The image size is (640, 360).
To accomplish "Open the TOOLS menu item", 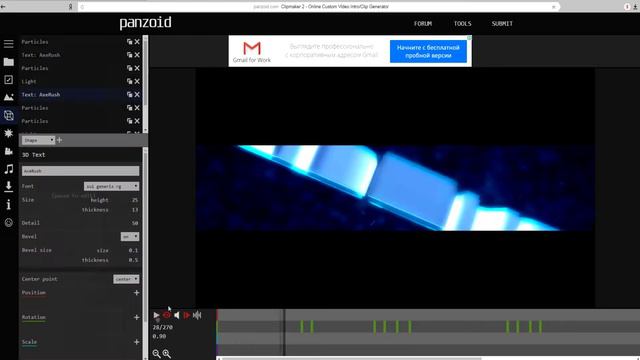I will click(462, 24).
